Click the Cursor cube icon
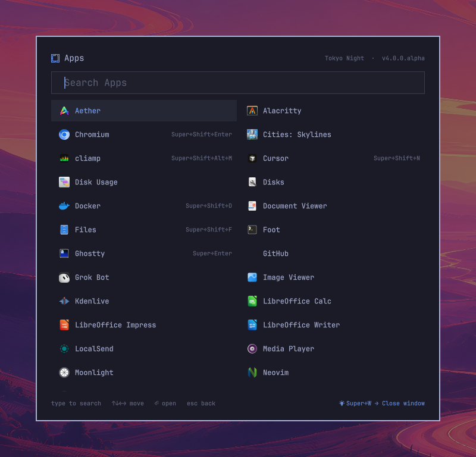Screen dimensions: 476x457 [x=252, y=158]
